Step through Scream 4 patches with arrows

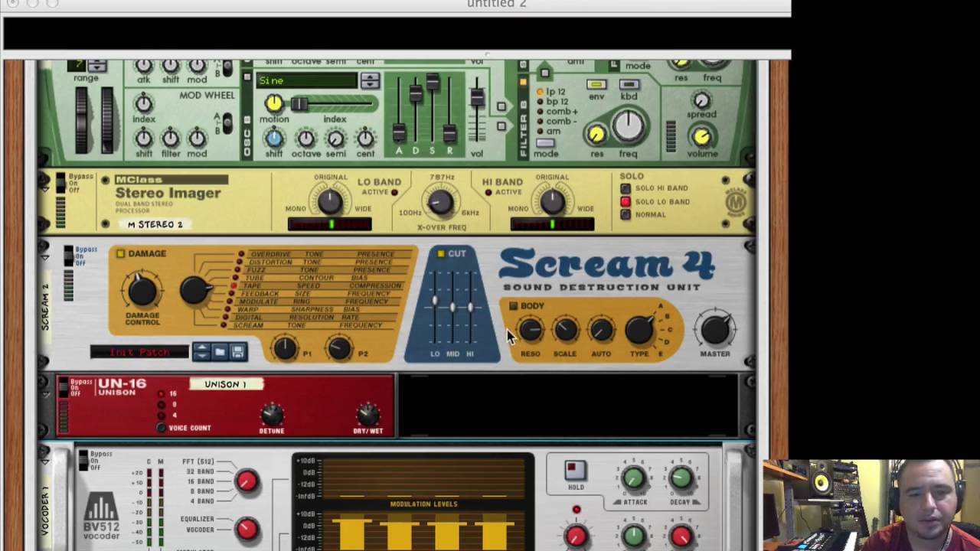click(x=201, y=351)
